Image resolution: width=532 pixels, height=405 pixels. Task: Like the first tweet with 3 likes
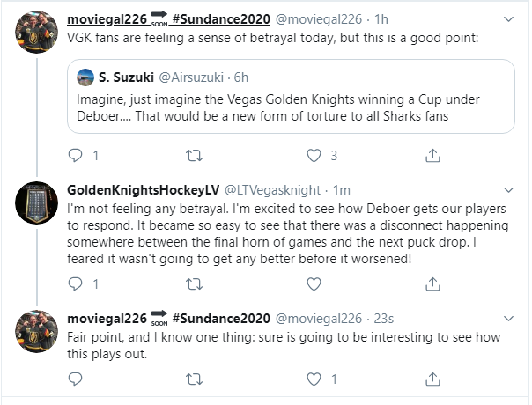click(x=313, y=156)
